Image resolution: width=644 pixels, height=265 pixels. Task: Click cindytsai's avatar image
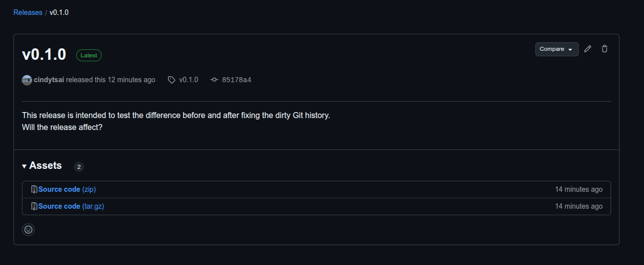[x=27, y=80]
